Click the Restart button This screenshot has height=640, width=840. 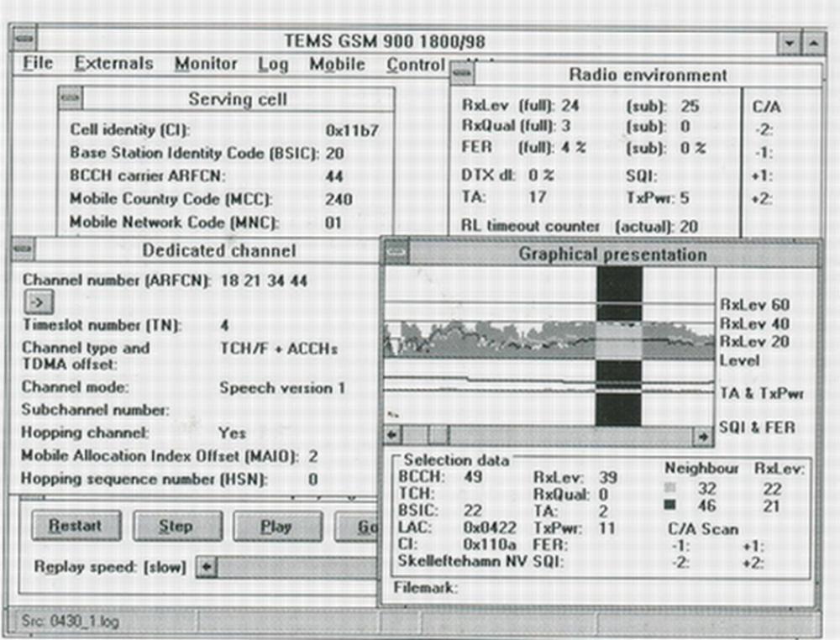pyautogui.click(x=76, y=526)
